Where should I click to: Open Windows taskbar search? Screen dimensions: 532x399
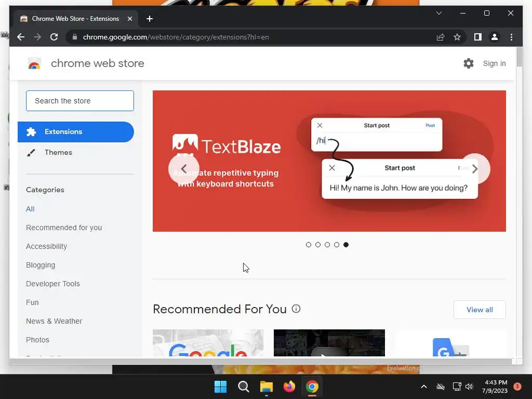(x=243, y=387)
